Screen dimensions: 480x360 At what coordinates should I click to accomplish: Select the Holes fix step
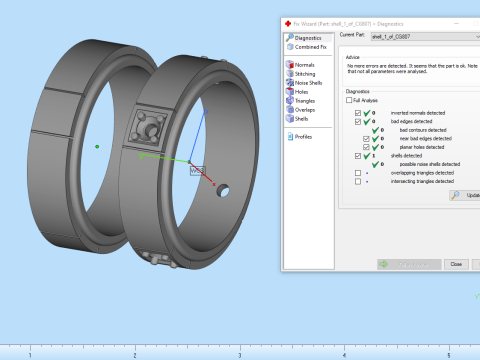click(x=301, y=92)
